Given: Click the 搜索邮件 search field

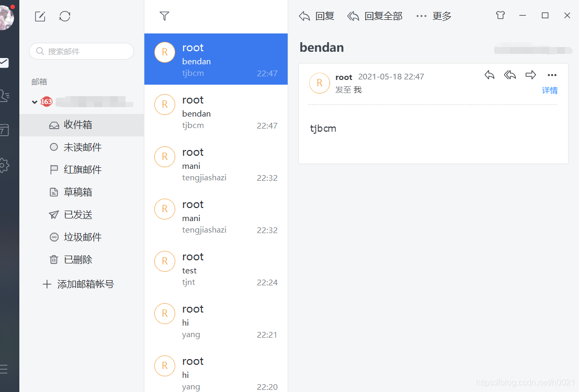Looking at the screenshot, I should [82, 51].
